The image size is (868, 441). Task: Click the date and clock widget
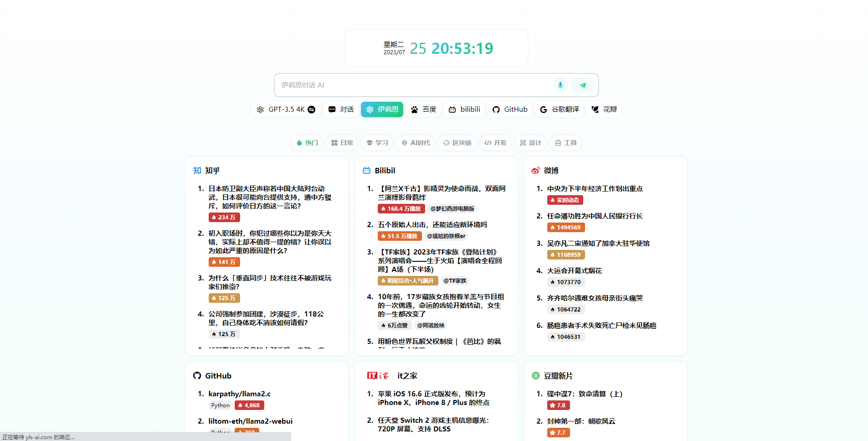pyautogui.click(x=437, y=48)
